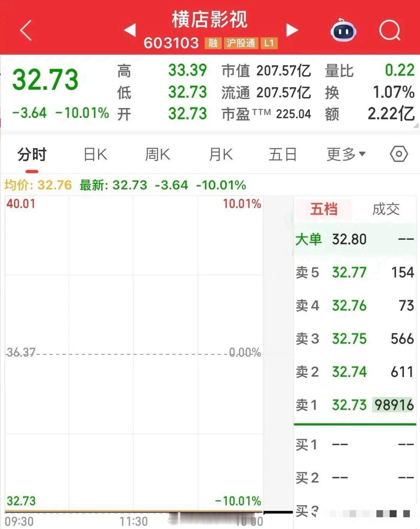Switch to 成交 trades tab
420x529 pixels.
click(386, 209)
